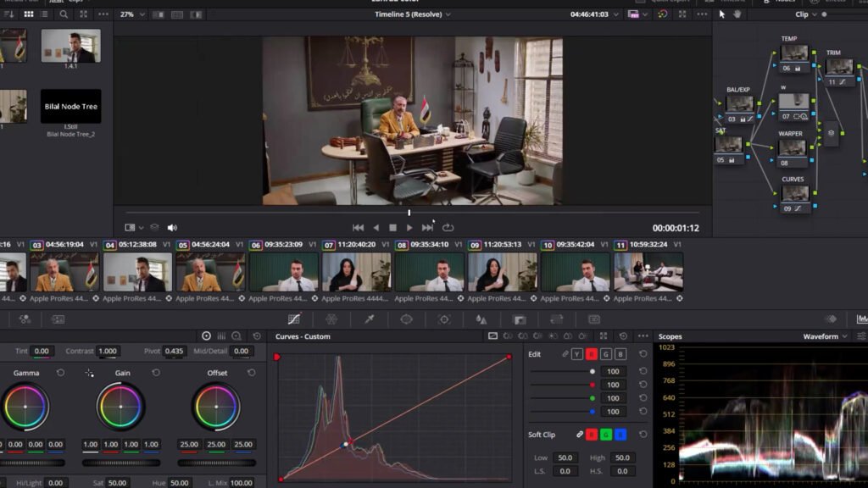The image size is (868, 488).
Task: Jump to the next clip
Action: (x=427, y=227)
